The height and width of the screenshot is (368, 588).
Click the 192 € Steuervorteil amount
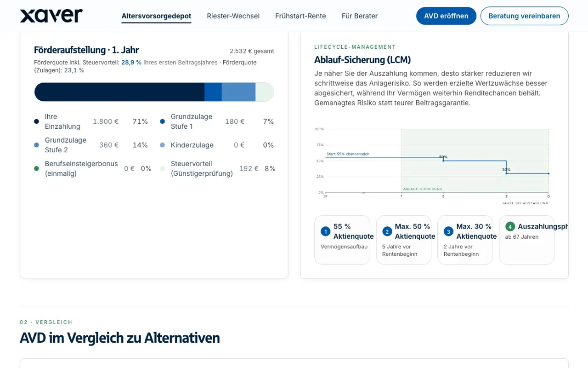click(x=249, y=168)
